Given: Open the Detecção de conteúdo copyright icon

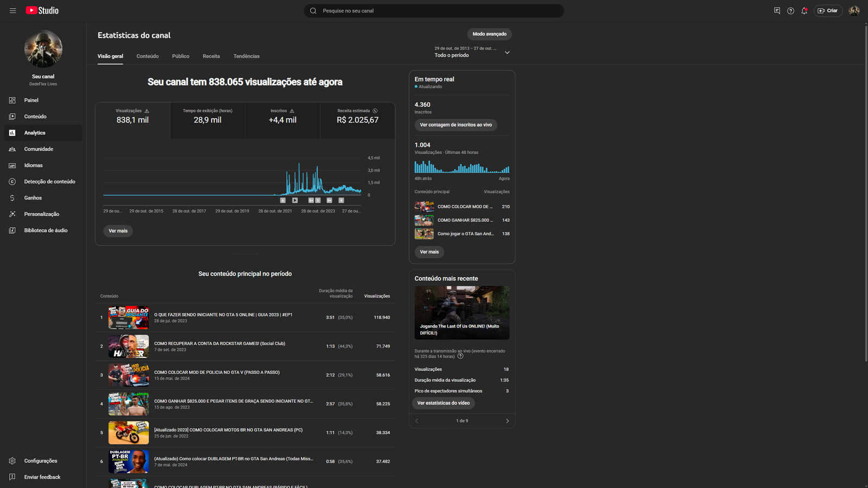Looking at the screenshot, I should pos(12,182).
